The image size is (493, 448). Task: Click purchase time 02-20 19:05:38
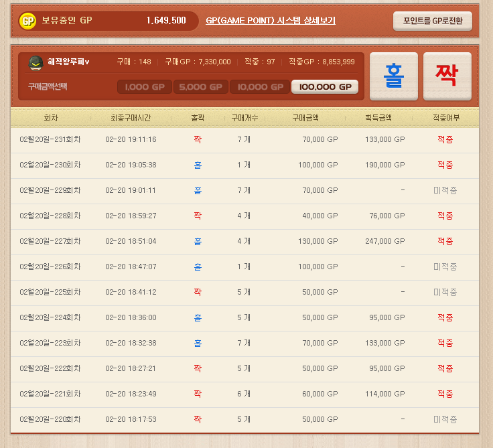pos(131,165)
